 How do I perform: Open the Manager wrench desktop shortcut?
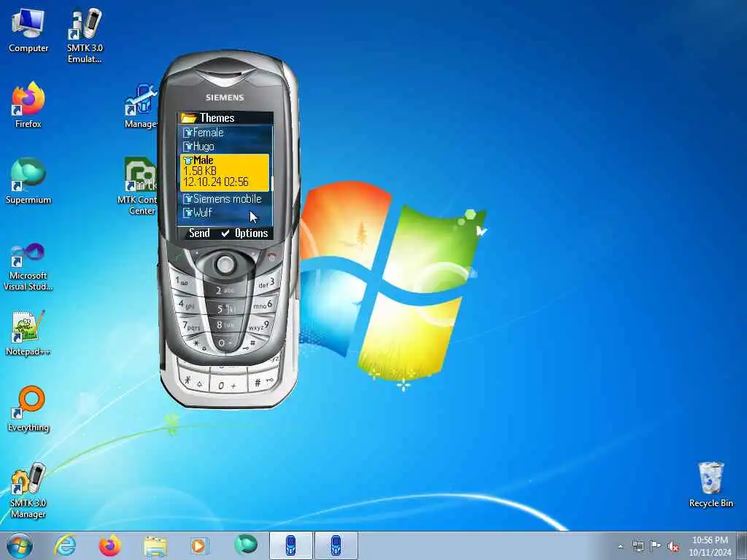(140, 106)
